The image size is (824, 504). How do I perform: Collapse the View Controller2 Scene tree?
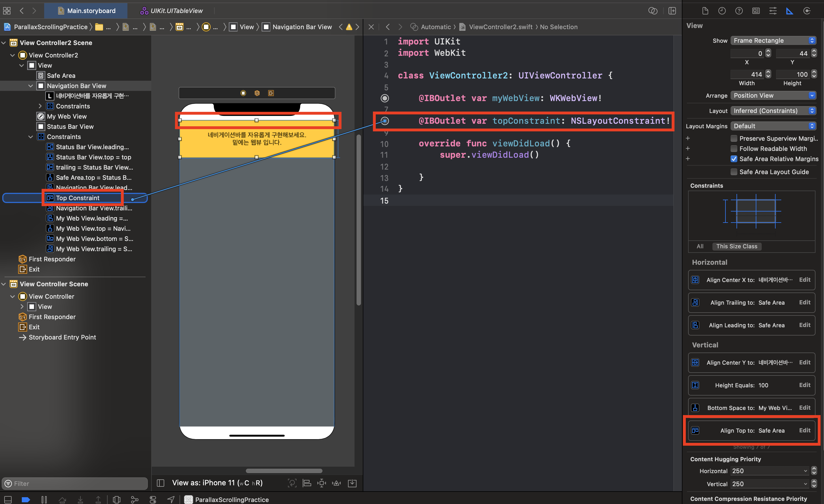[x=4, y=43]
